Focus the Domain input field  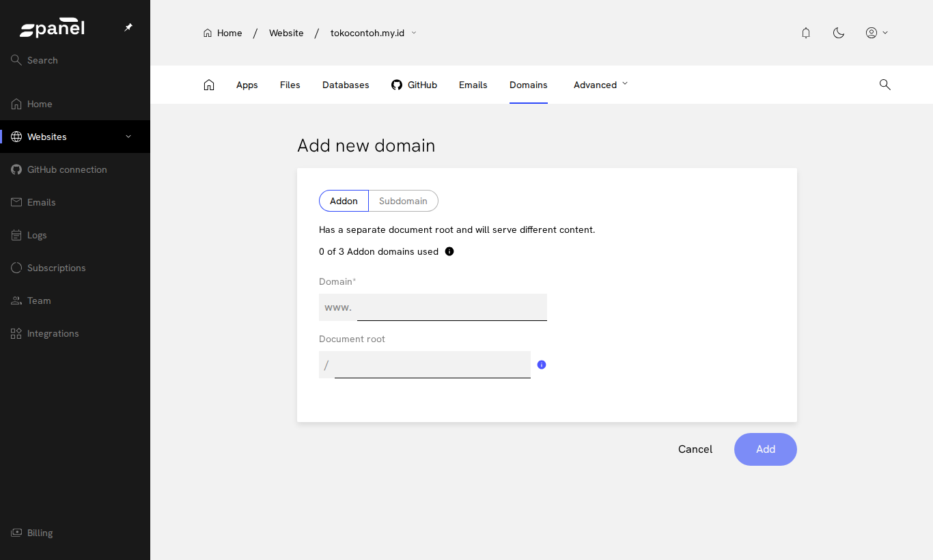coord(452,307)
